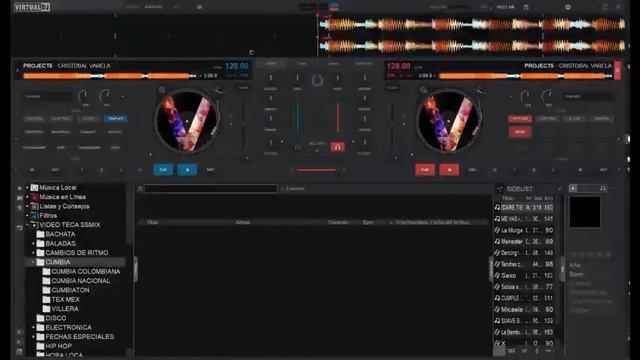
Task: Click the right channel volume fader
Action: [x=338, y=118]
